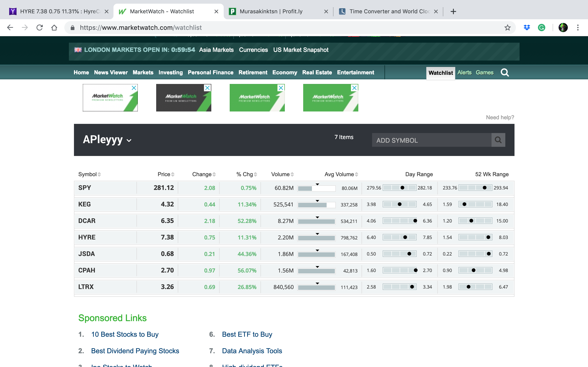Reload the page

(x=40, y=28)
